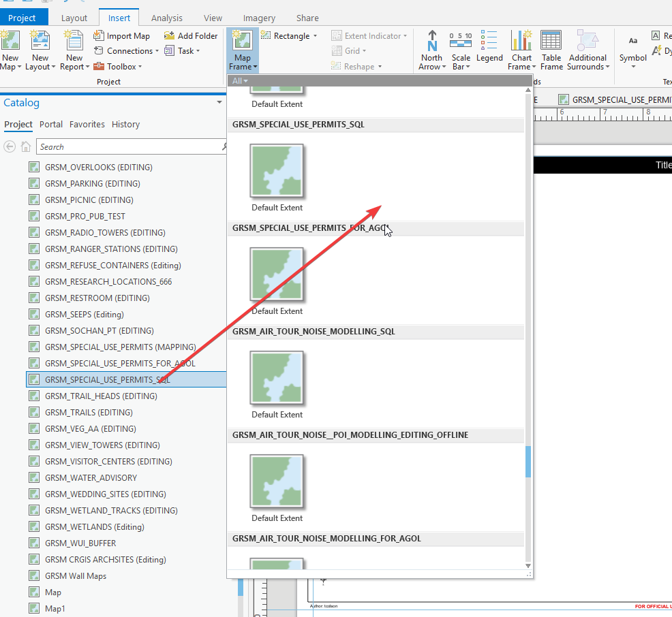Switch to the Portal catalog tab

coord(51,124)
